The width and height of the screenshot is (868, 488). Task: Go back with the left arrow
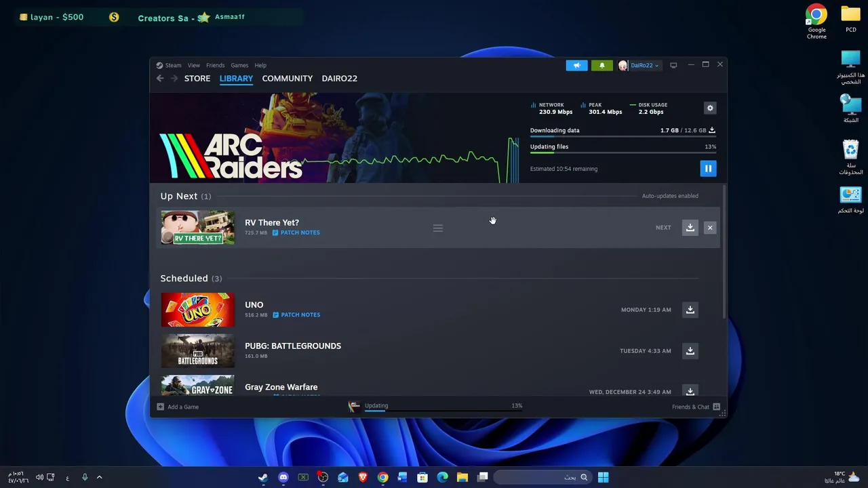(160, 79)
